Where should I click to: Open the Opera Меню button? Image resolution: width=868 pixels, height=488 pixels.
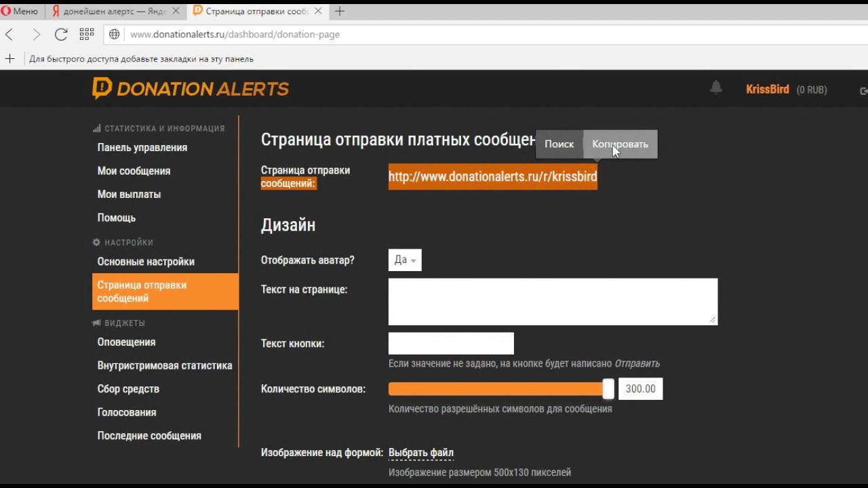tap(20, 11)
